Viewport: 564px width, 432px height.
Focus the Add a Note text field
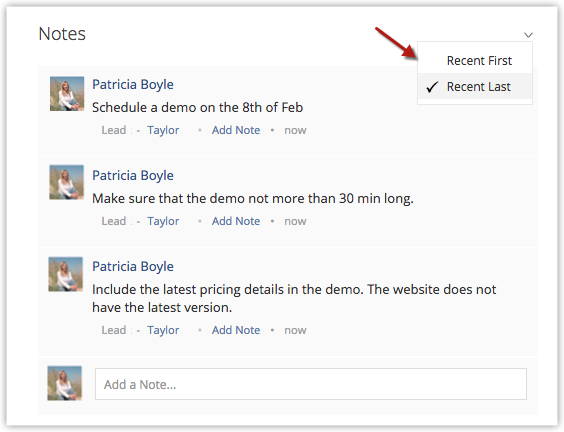311,384
